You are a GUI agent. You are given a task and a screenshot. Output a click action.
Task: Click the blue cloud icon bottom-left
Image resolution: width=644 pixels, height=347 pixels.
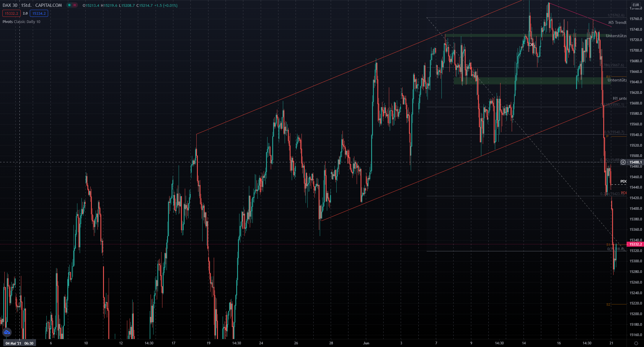(7, 333)
